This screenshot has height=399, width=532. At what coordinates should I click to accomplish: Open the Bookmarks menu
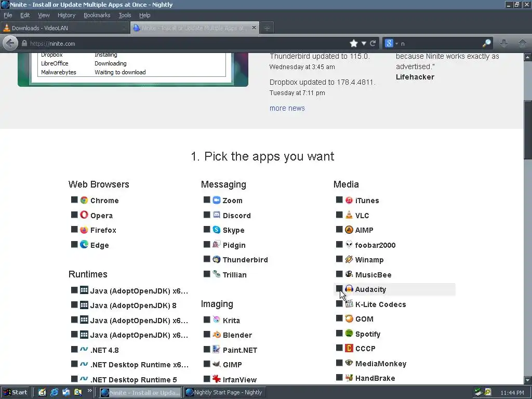point(97,15)
